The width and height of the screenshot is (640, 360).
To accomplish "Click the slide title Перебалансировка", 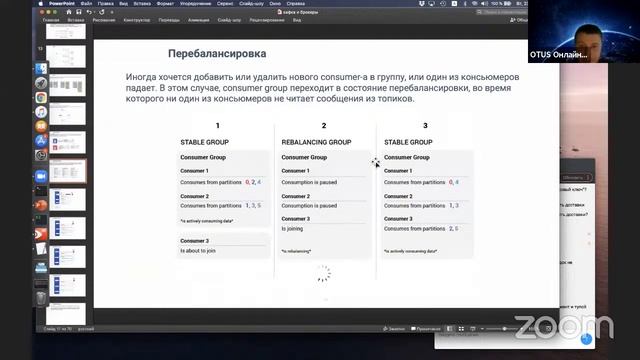I will pos(217,53).
